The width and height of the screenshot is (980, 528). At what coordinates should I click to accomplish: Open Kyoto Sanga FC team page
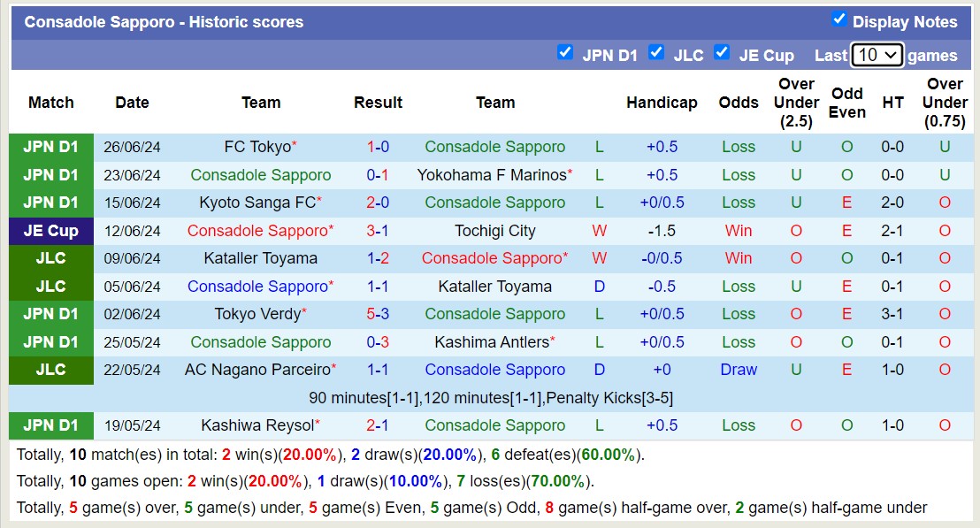256,203
